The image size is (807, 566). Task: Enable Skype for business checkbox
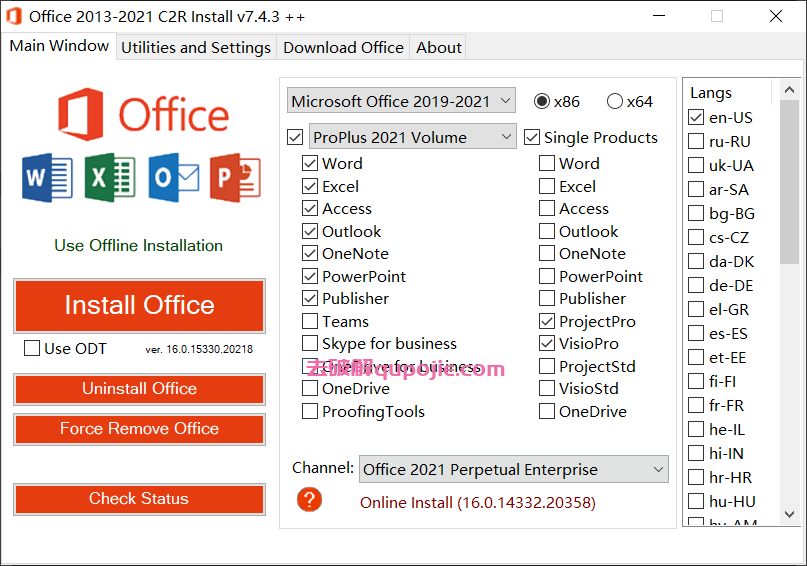coord(310,343)
